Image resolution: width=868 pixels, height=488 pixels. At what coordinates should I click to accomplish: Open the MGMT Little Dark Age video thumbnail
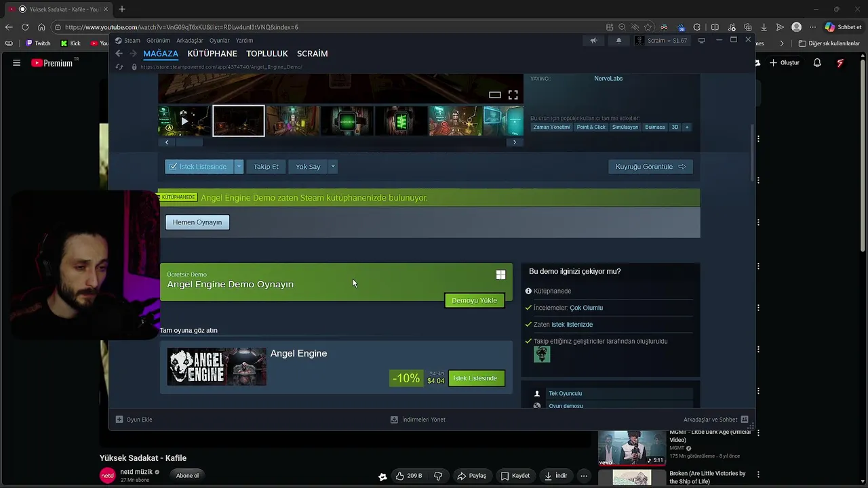tap(632, 448)
